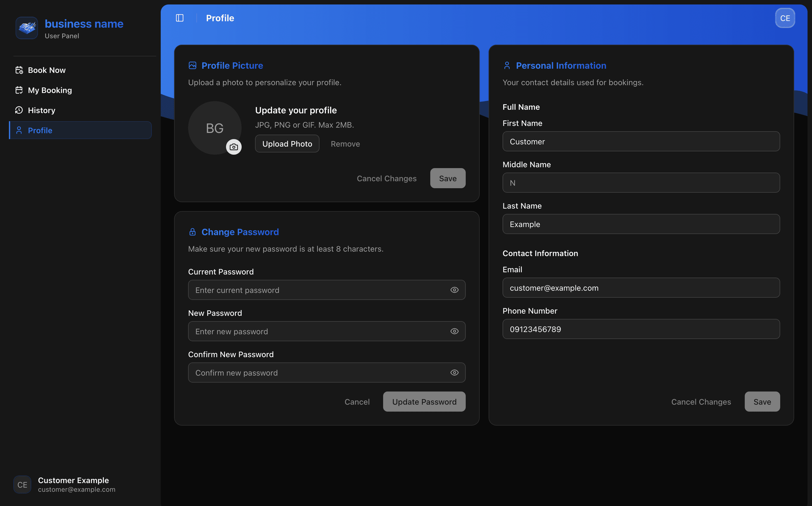Go to My Booking in sidebar

click(x=80, y=90)
